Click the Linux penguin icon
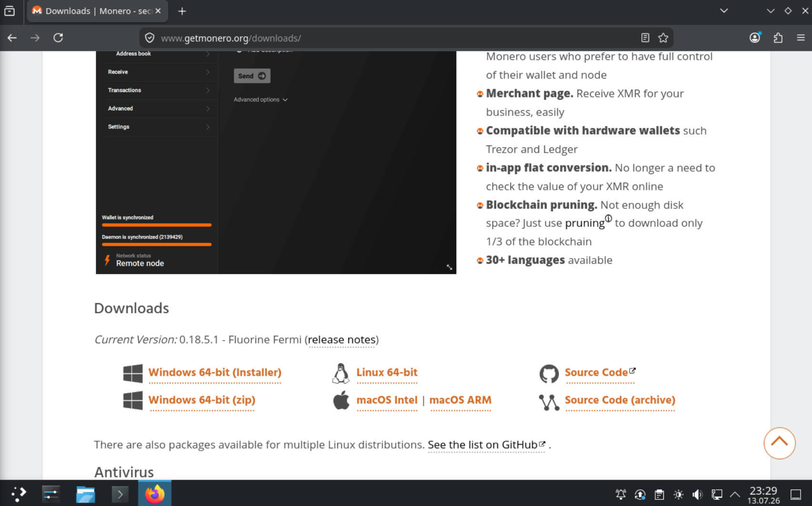 (x=341, y=373)
